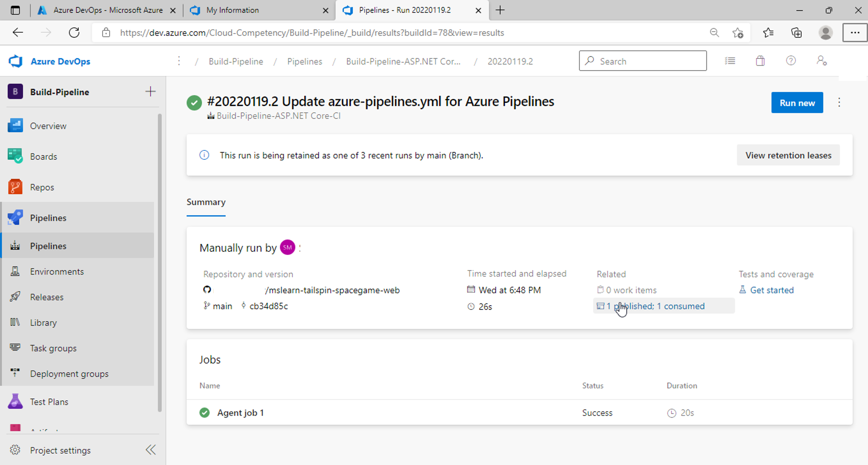Image resolution: width=868 pixels, height=465 pixels.
Task: Click the Build-Pipeline project avatar
Action: [15, 92]
